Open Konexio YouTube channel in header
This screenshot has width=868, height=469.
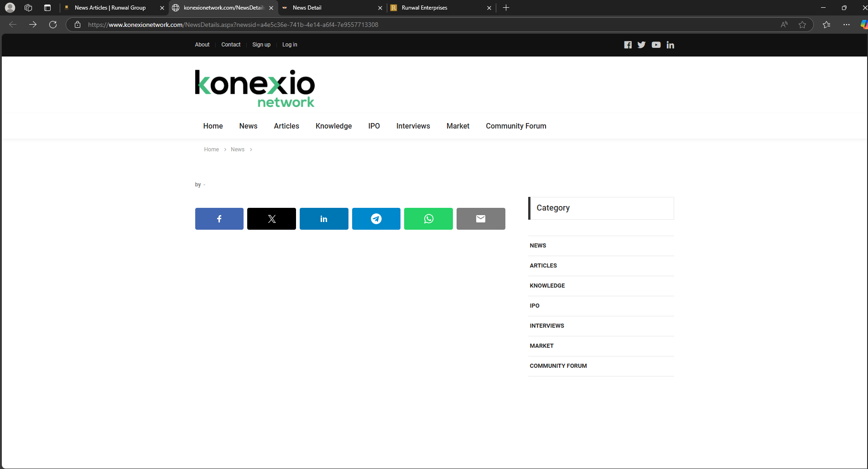click(x=656, y=45)
